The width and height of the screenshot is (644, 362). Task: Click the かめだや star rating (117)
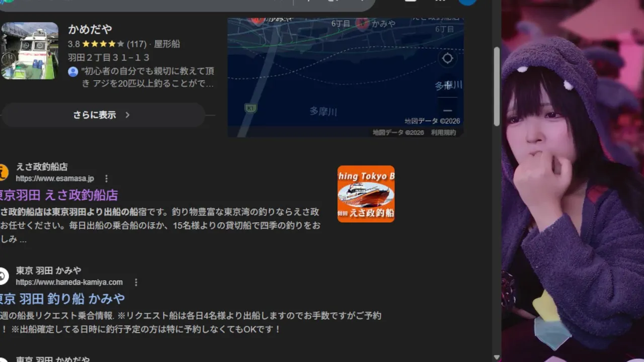107,44
